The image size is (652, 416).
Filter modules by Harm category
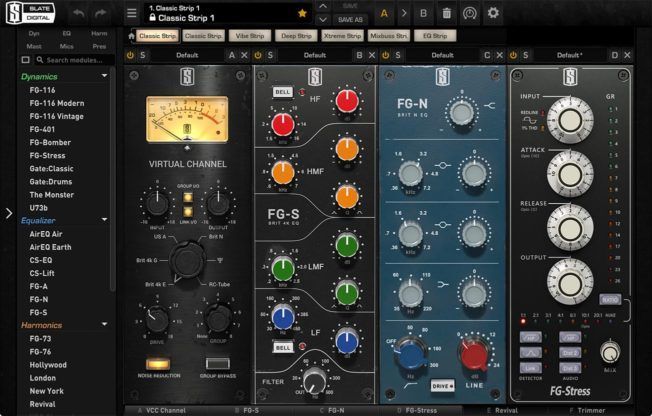point(99,33)
